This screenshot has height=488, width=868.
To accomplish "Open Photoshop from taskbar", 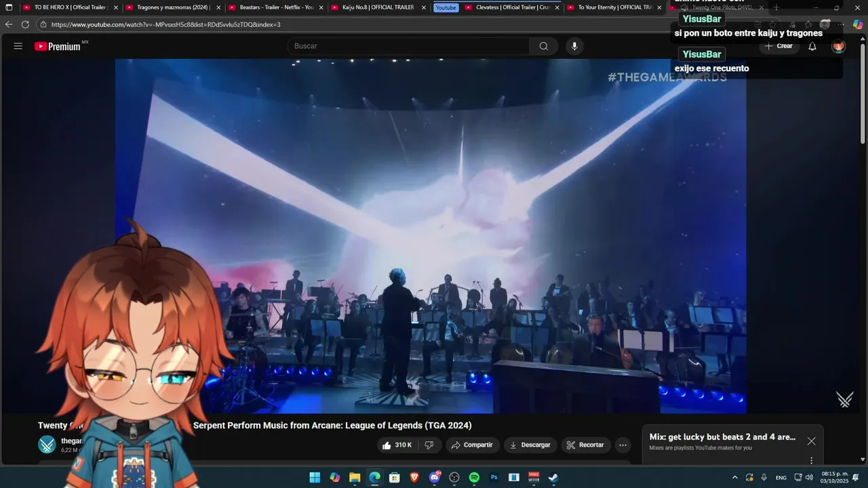I will coord(494,477).
